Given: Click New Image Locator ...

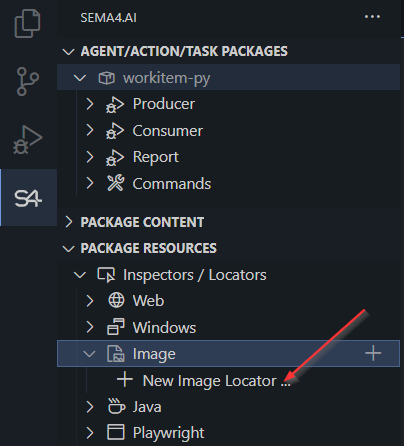Looking at the screenshot, I should pos(216,380).
